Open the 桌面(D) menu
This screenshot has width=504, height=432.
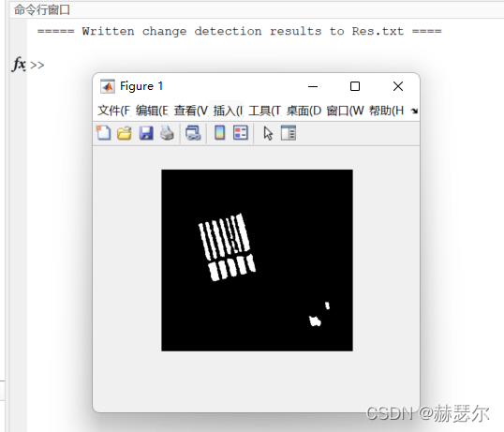click(x=304, y=111)
